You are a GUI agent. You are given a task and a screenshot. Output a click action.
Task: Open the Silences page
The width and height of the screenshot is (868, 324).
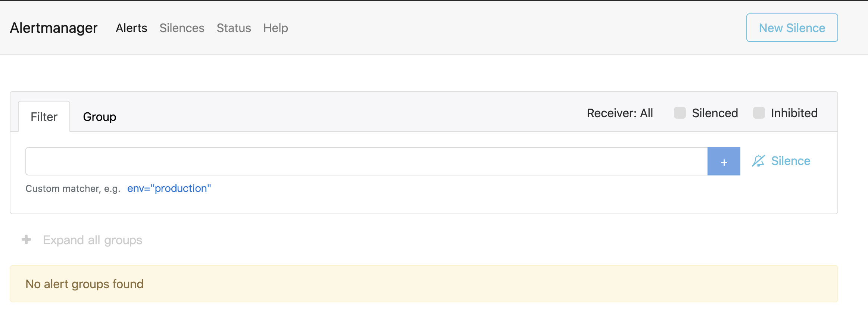pos(182,28)
